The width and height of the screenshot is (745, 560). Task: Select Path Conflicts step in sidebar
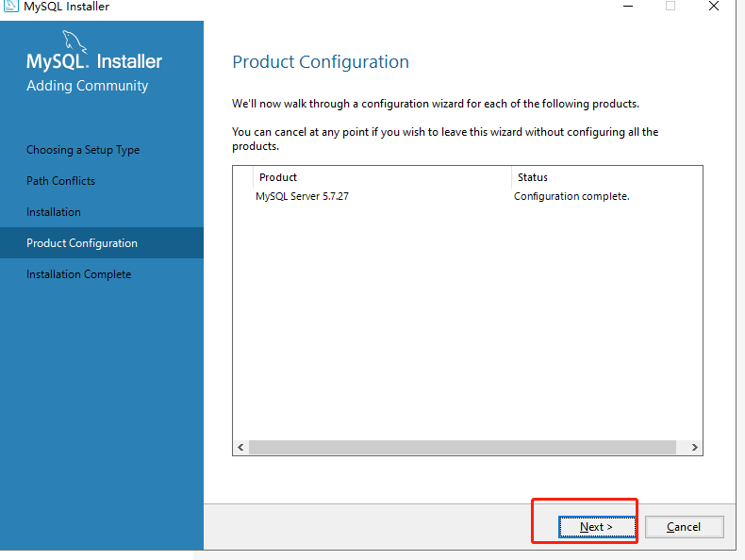pos(60,181)
